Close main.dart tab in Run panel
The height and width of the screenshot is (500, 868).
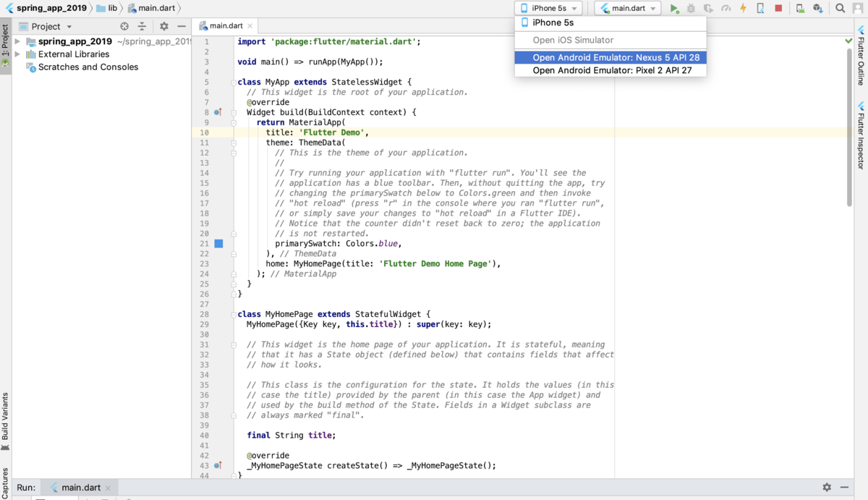pos(108,488)
